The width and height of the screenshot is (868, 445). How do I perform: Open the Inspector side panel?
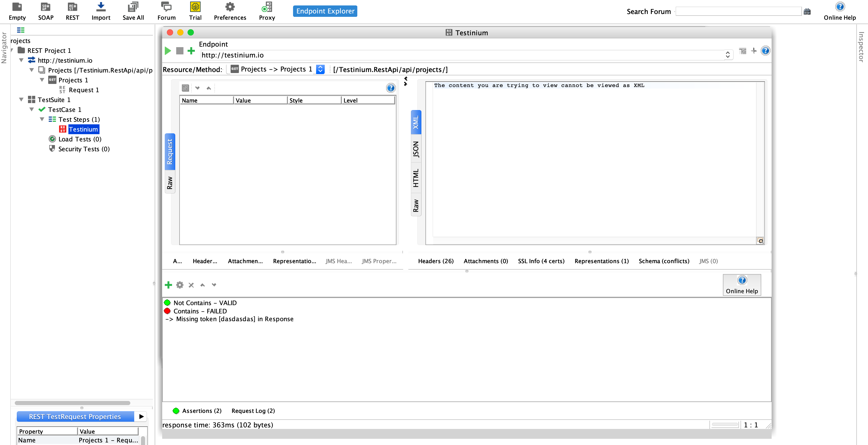861,47
